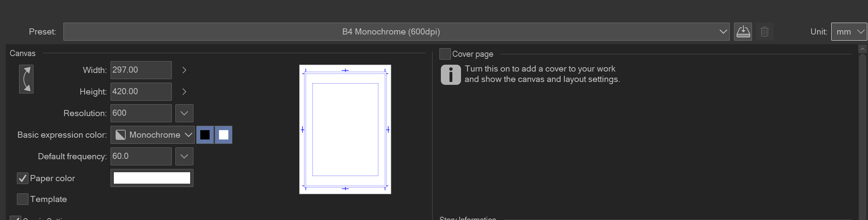Screen dimensions: 868x220
Task: Swap width and height orientation icon
Action: pyautogui.click(x=26, y=79)
